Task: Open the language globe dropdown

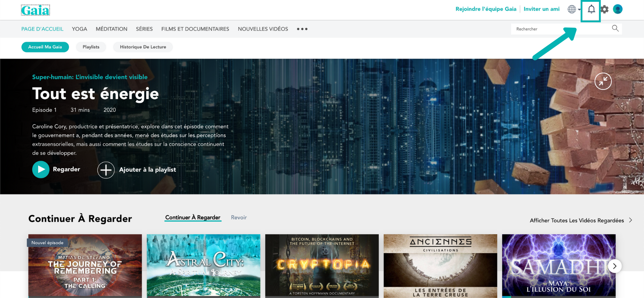Action: pos(574,9)
